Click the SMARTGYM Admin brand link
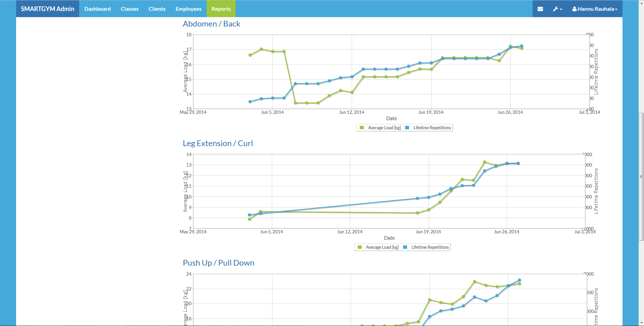 48,9
